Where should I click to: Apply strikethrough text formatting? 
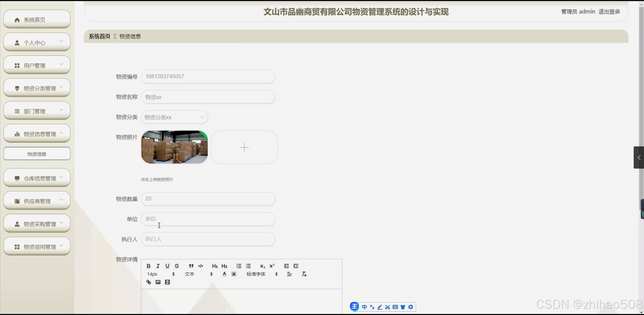pyautogui.click(x=177, y=266)
